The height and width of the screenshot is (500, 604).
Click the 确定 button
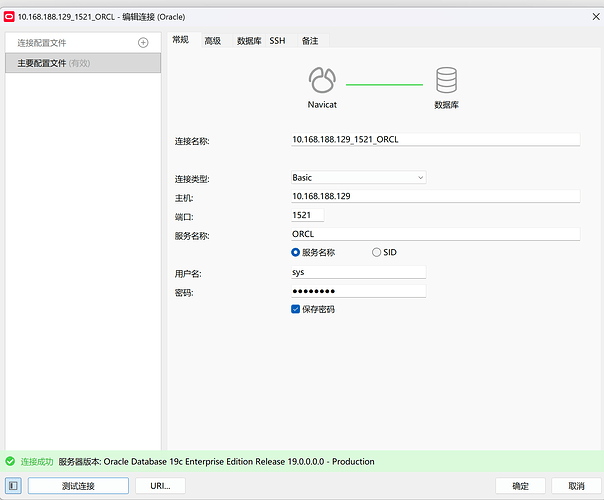point(520,486)
